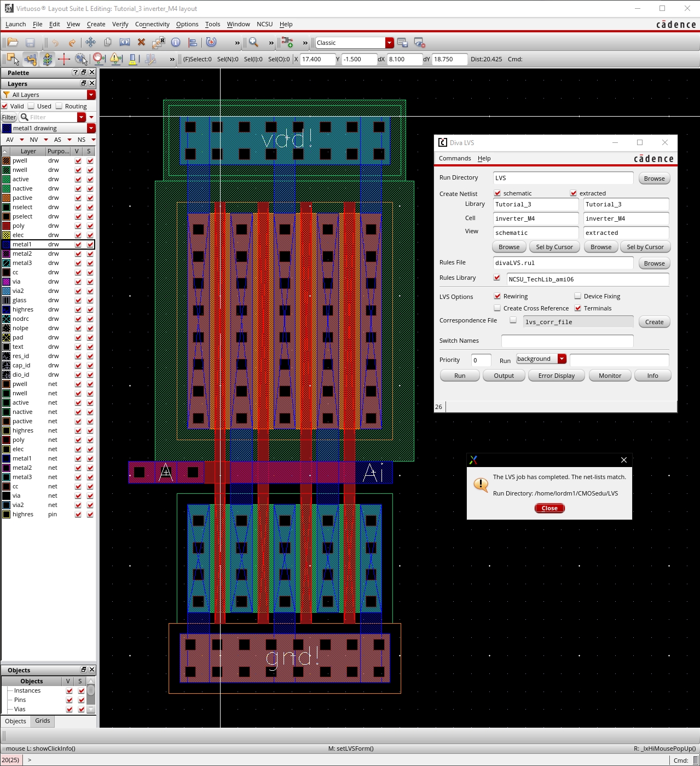
Task: Open the Classic workspace dropdown
Action: click(389, 43)
